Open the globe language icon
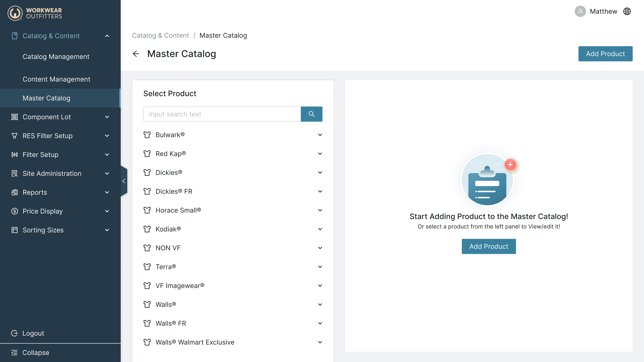This screenshot has height=362, width=644. [x=627, y=11]
